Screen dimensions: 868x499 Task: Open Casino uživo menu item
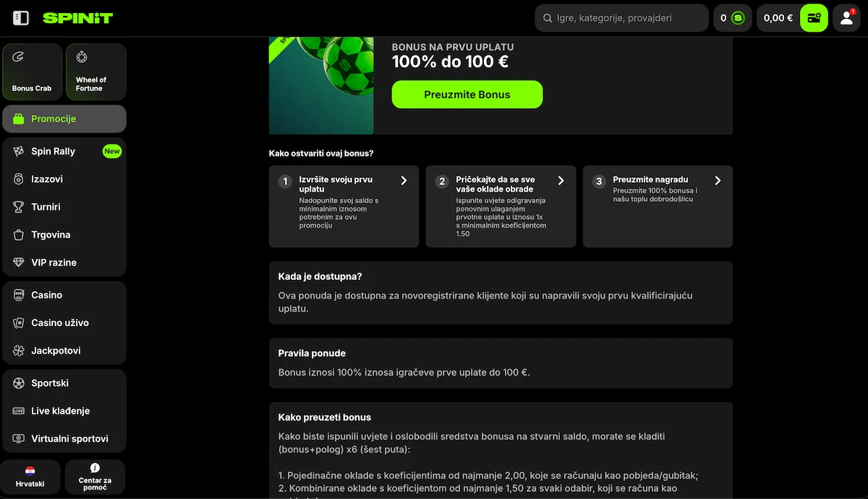(59, 323)
